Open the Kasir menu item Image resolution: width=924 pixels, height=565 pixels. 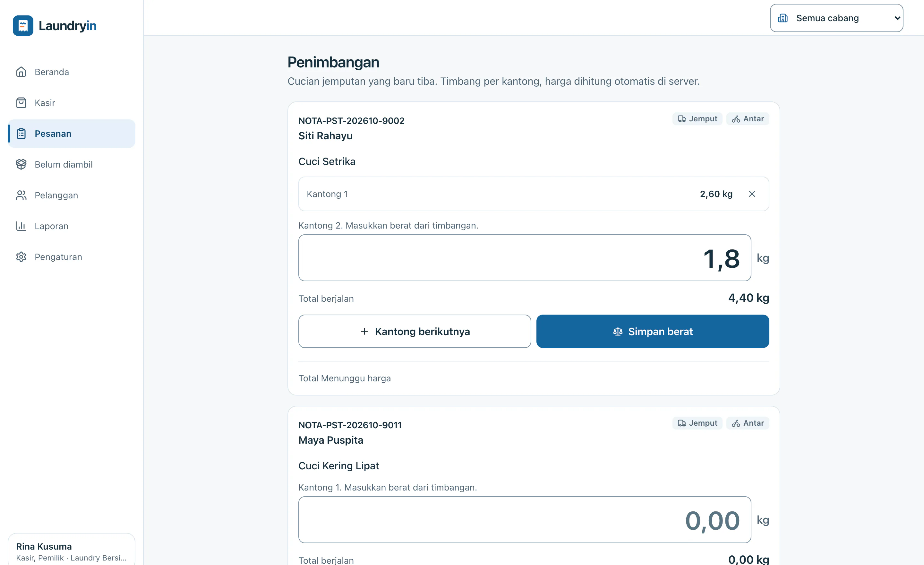(x=72, y=102)
